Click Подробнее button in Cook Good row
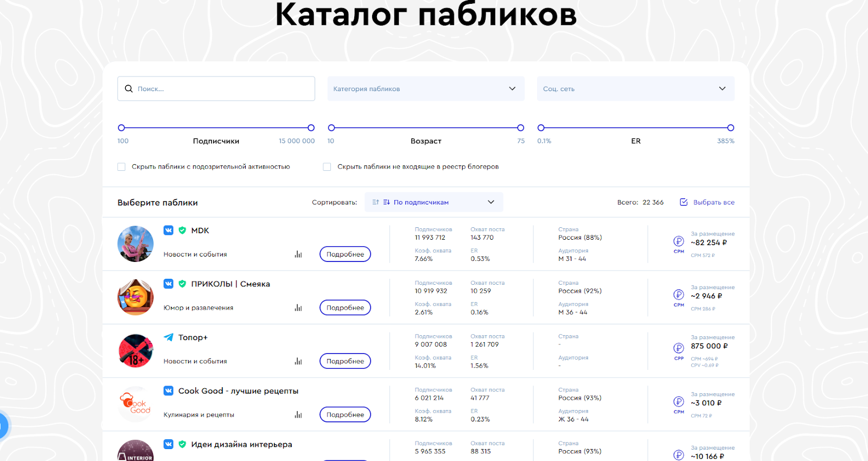Image resolution: width=868 pixels, height=461 pixels. (x=345, y=414)
